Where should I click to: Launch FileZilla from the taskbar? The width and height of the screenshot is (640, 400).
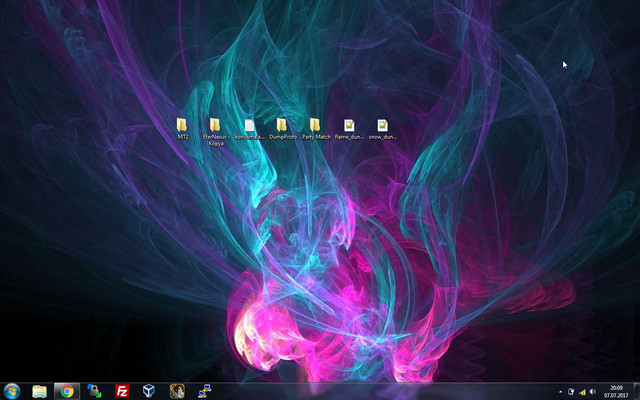(x=122, y=391)
